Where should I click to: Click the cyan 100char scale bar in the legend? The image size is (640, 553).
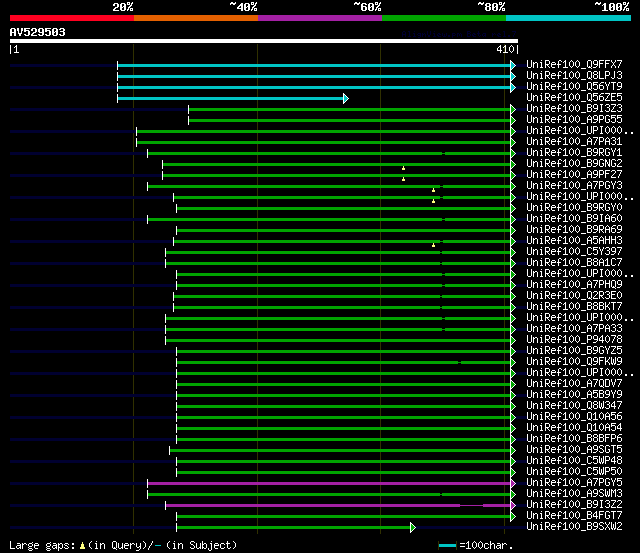coord(447,545)
